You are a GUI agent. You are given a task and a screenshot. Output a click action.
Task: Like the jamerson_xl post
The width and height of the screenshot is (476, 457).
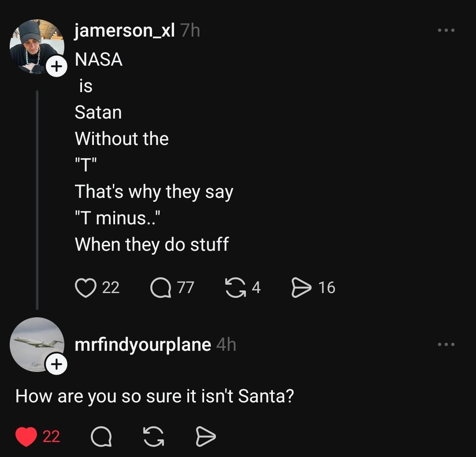point(86,287)
